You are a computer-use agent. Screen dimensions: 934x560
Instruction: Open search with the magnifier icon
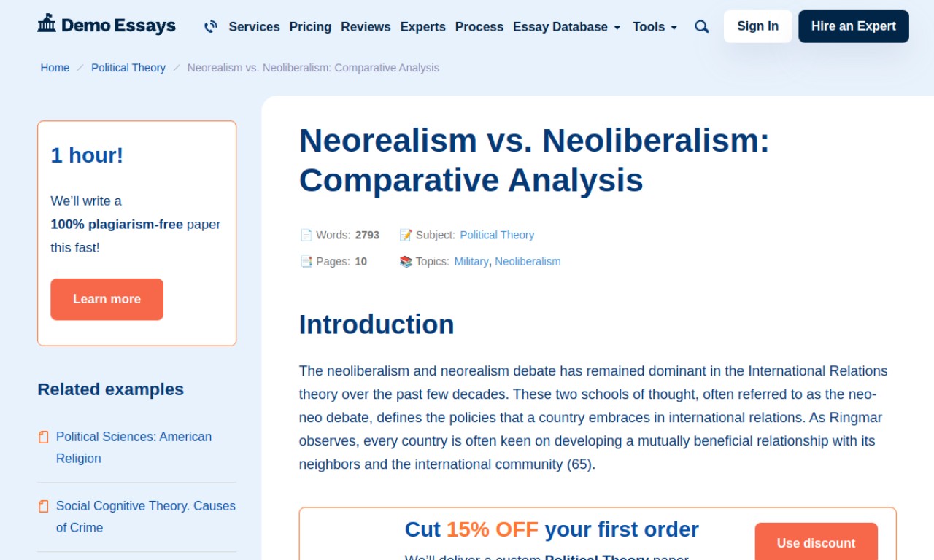coord(701,26)
